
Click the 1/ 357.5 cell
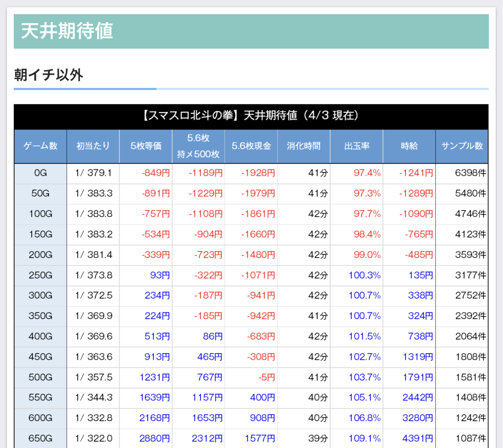pyautogui.click(x=93, y=378)
